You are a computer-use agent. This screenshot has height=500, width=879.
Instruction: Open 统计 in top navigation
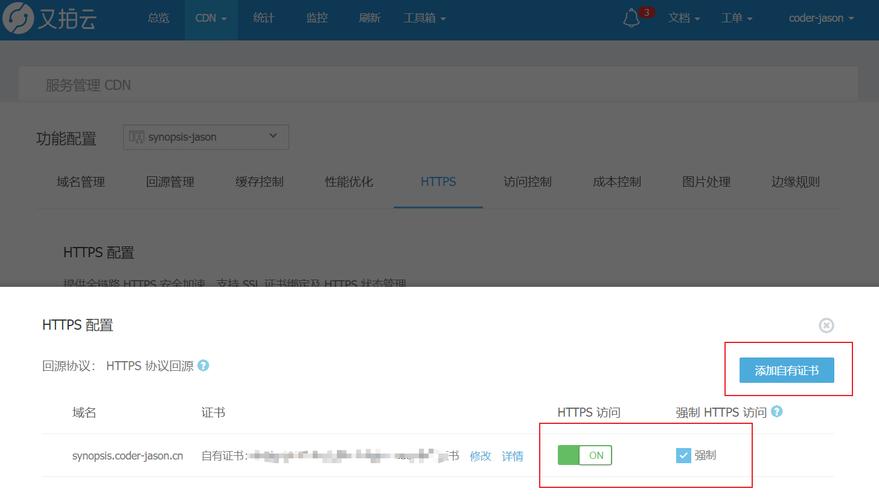(263, 18)
